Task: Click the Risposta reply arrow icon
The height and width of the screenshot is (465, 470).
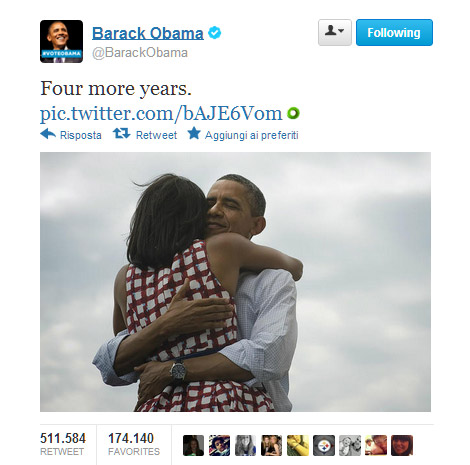Action: [48, 134]
